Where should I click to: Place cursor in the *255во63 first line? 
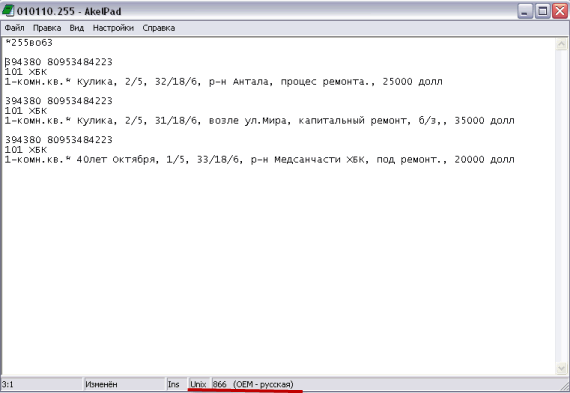(x=29, y=43)
